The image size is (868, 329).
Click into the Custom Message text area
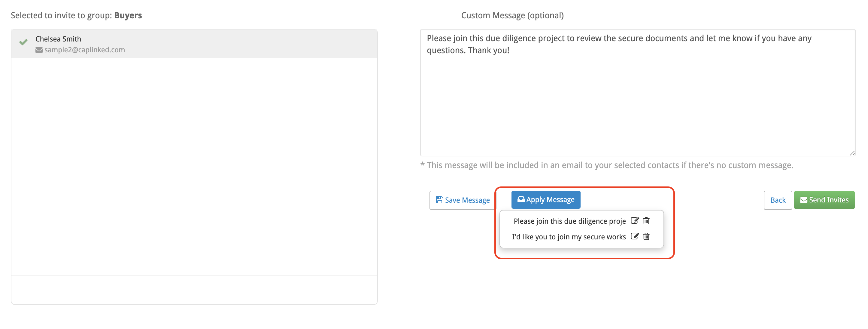tap(637, 92)
